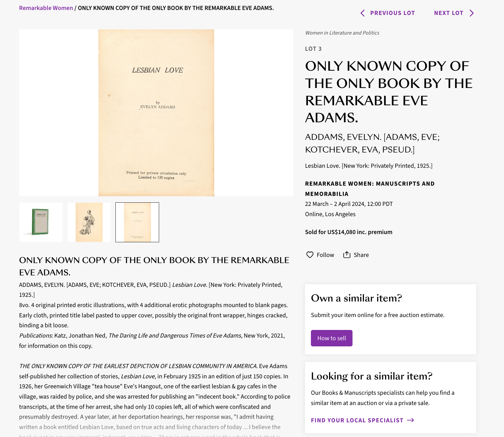This screenshot has width=504, height=437.
Task: Select the erotic illustration thumbnail
Action: coord(89,222)
